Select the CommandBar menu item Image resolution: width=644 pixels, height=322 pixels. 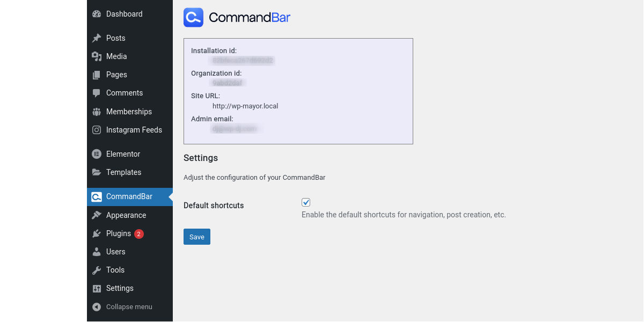tap(130, 196)
